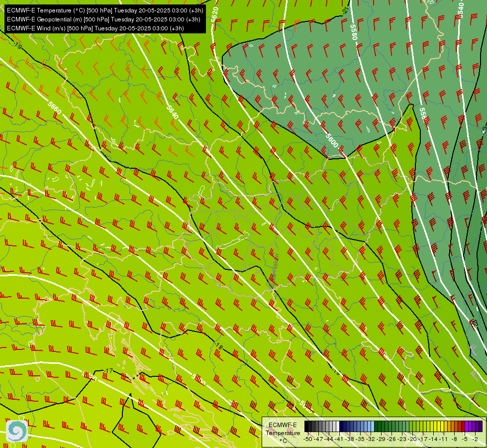
Task: Select the ECMWF-E Geopotential title line
Action: [x=103, y=19]
